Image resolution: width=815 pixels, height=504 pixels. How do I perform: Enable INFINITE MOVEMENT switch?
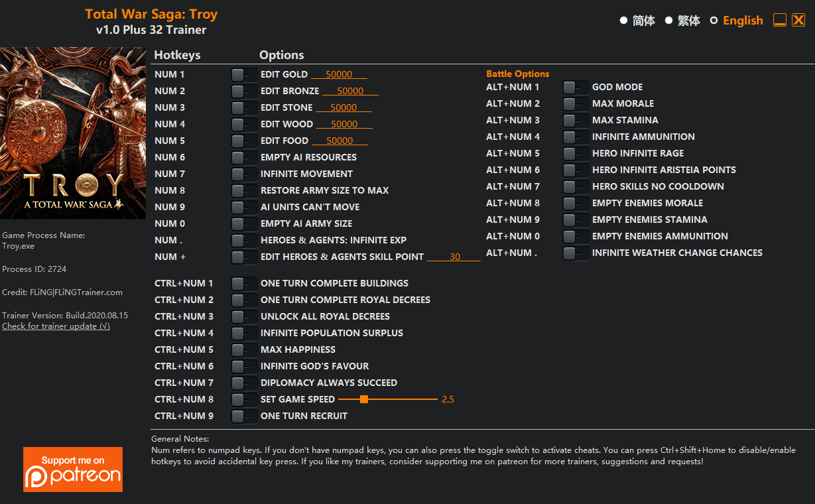tap(244, 174)
